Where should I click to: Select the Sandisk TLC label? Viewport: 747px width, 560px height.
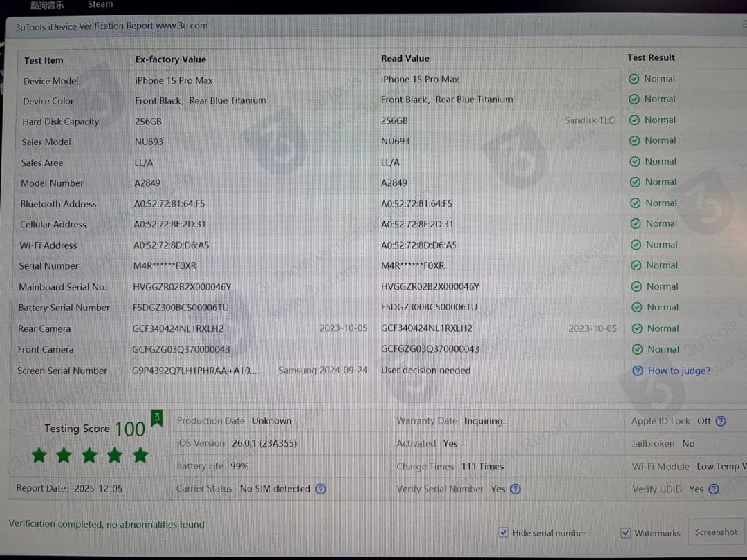[x=589, y=120]
